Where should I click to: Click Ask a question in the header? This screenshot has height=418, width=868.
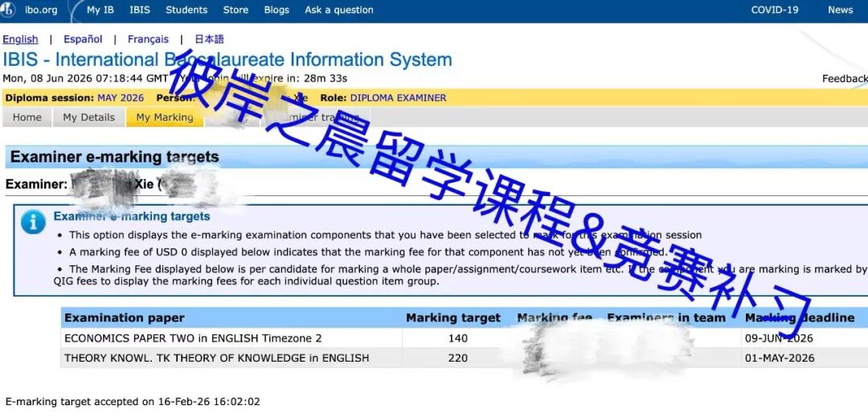pyautogui.click(x=339, y=10)
